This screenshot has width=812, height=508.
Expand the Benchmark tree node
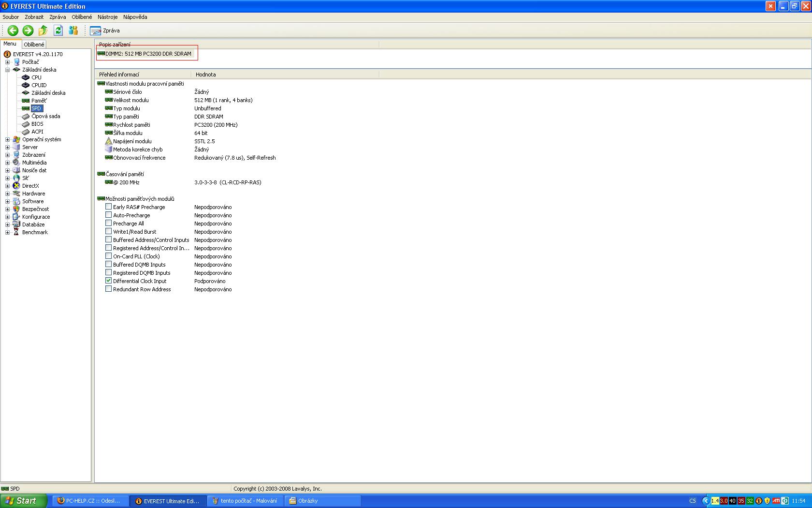[7, 232]
